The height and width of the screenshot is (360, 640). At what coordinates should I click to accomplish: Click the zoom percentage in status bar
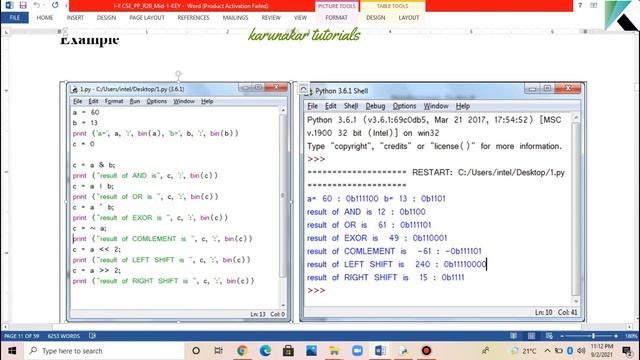[631, 336]
